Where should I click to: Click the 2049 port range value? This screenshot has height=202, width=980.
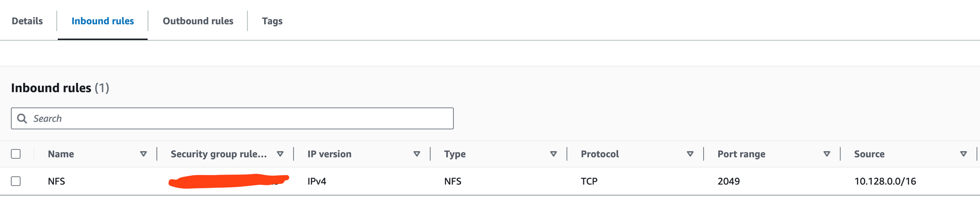pos(729,181)
